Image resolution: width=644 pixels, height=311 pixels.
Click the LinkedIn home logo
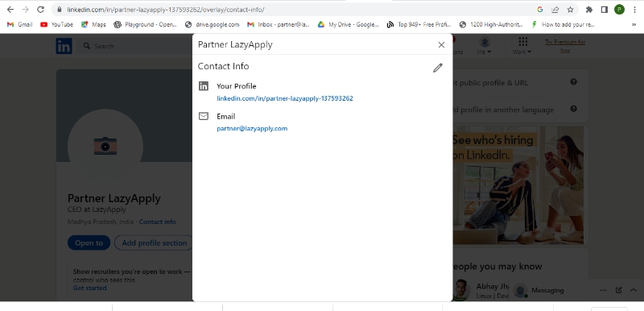coord(64,46)
